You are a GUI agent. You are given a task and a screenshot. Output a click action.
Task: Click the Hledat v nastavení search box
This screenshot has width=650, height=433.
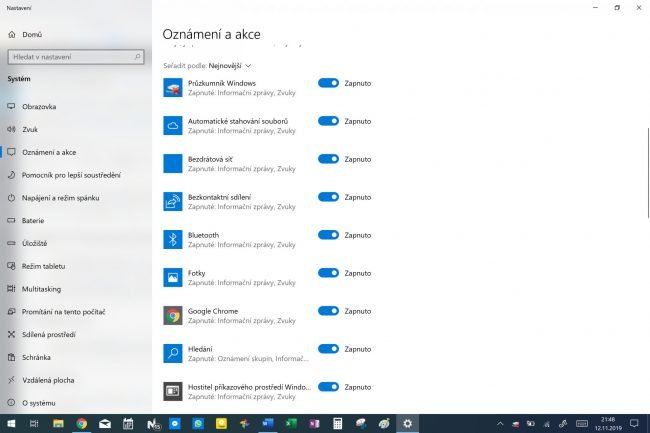[x=76, y=57]
